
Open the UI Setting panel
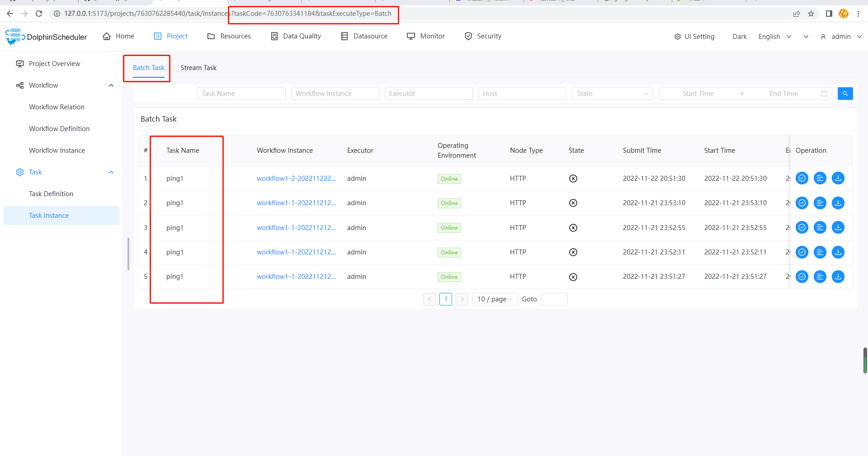694,37
